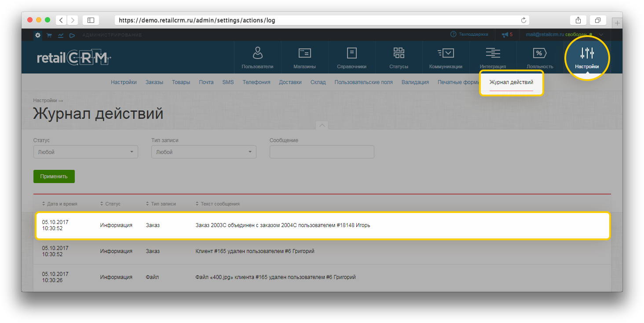Go back with Safari back arrow
The width and height of the screenshot is (644, 323).
pyautogui.click(x=61, y=20)
